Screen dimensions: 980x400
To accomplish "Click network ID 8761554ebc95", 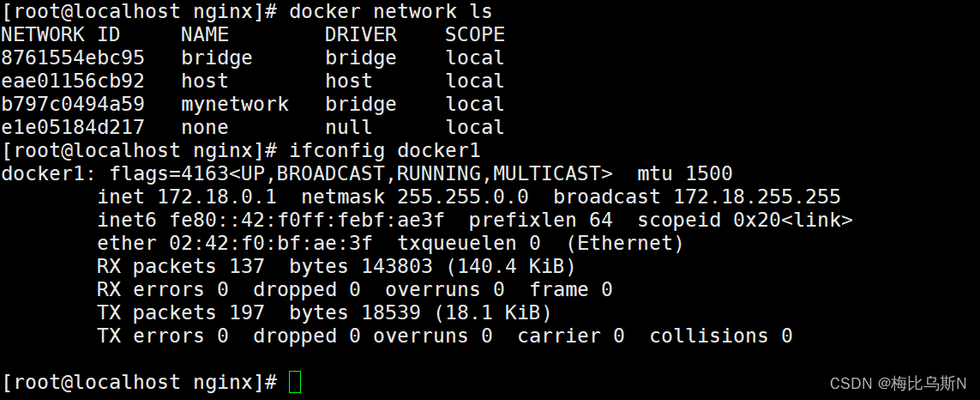I will point(73,58).
